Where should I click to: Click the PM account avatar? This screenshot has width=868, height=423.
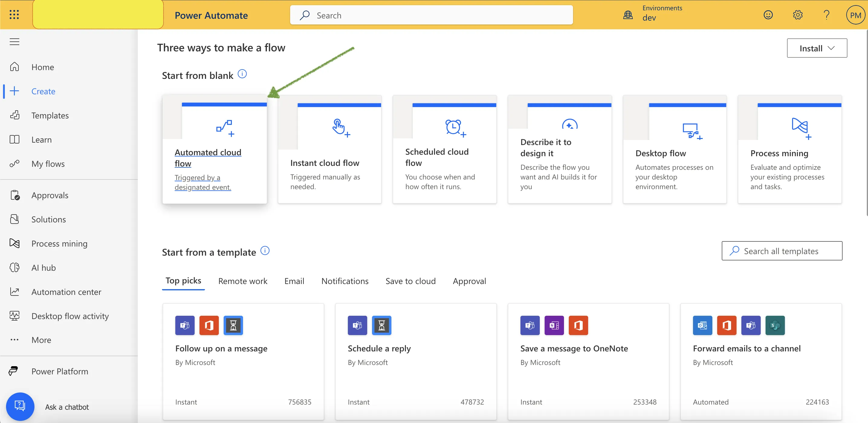coord(856,15)
